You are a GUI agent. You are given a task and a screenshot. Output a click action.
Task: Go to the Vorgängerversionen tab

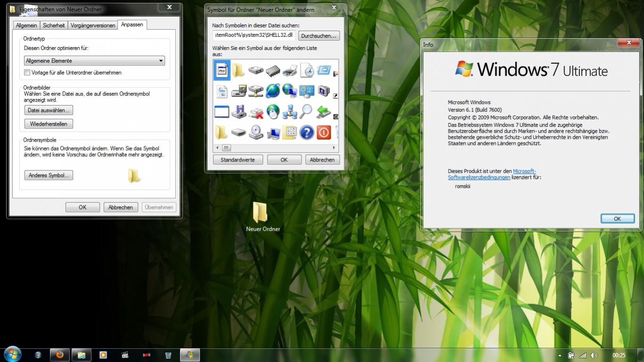coord(93,25)
